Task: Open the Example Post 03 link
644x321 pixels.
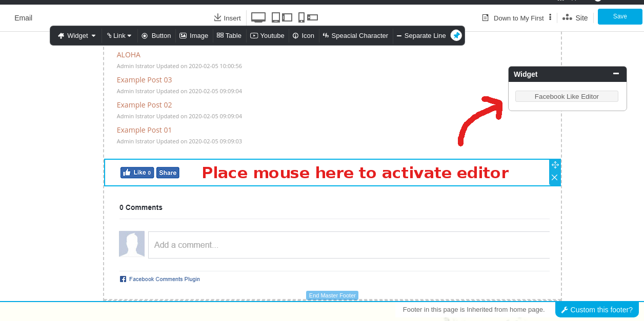Action: point(144,80)
